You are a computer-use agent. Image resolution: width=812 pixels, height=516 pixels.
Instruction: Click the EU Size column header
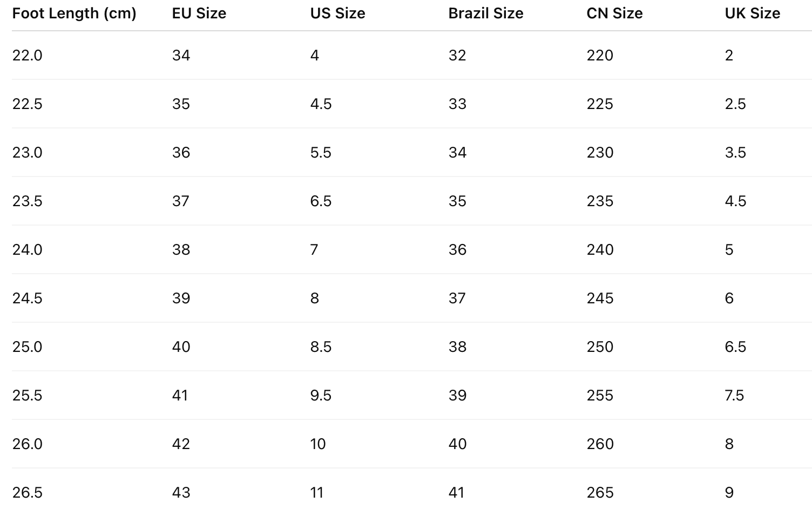[199, 13]
